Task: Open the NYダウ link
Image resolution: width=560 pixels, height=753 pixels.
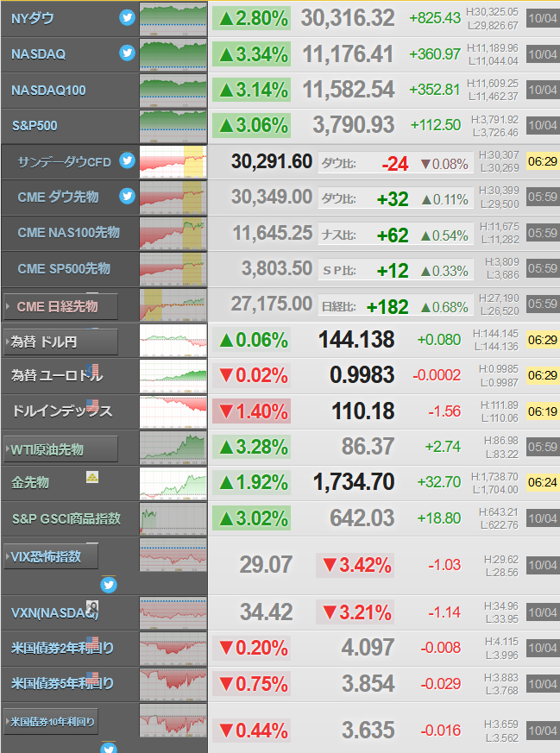Action: point(33,19)
